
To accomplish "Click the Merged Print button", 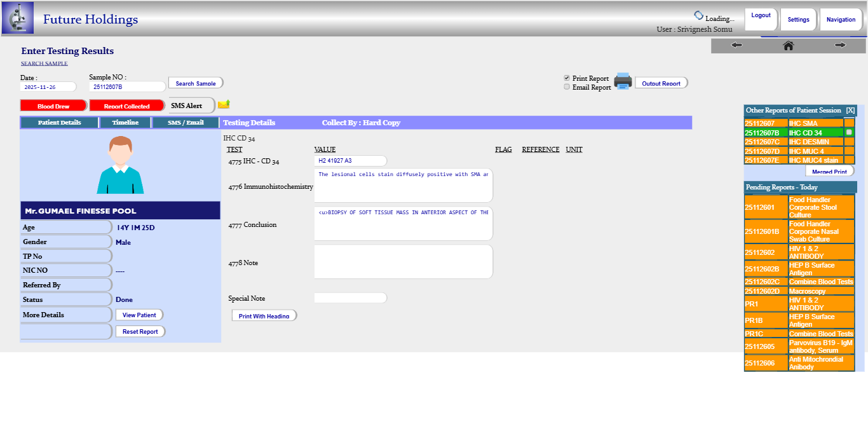I will 829,172.
